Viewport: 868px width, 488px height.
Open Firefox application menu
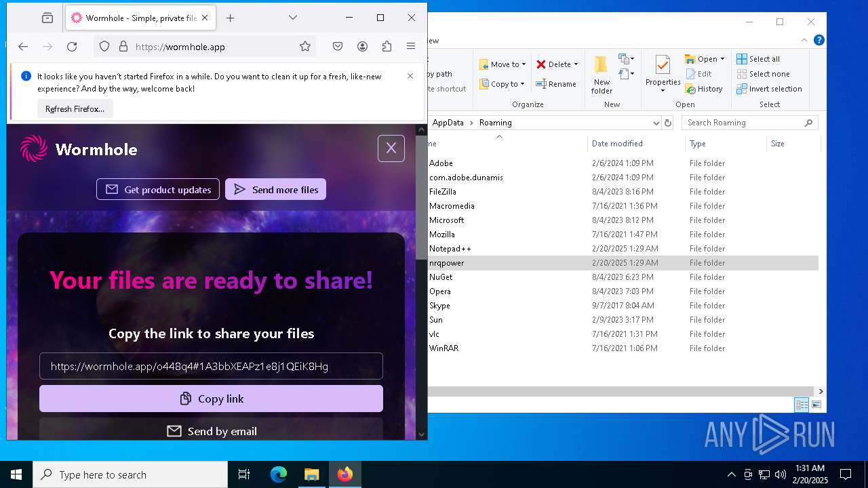[411, 46]
